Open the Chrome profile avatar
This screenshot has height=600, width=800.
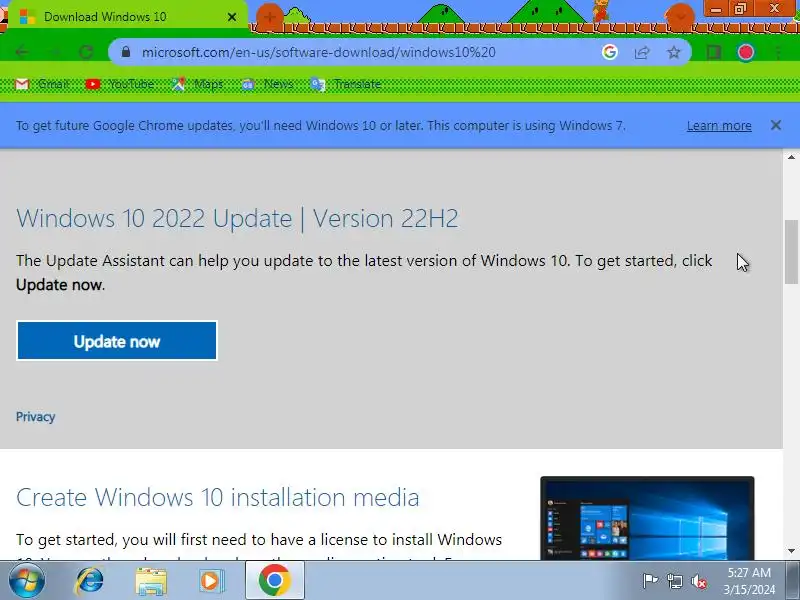(x=745, y=52)
